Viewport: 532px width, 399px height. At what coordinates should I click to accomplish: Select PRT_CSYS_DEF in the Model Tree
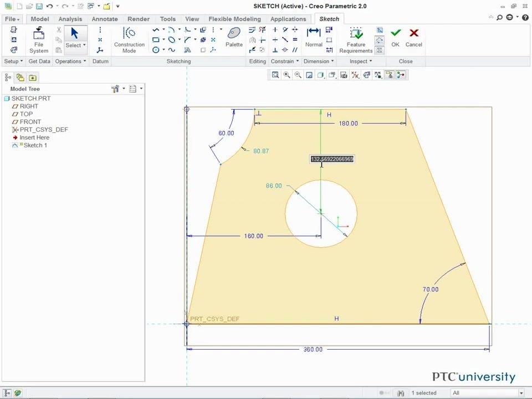(x=40, y=130)
